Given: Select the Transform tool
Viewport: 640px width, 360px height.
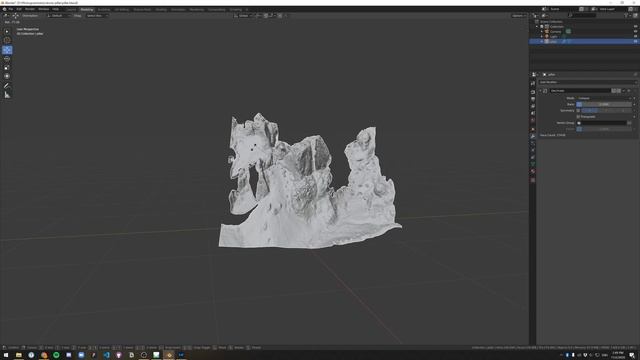Looking at the screenshot, I should [7, 76].
